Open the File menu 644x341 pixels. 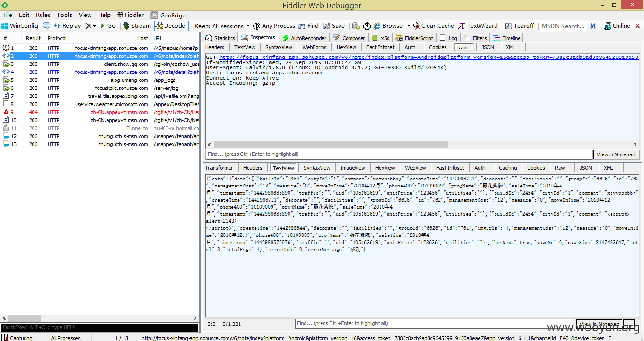coord(8,15)
